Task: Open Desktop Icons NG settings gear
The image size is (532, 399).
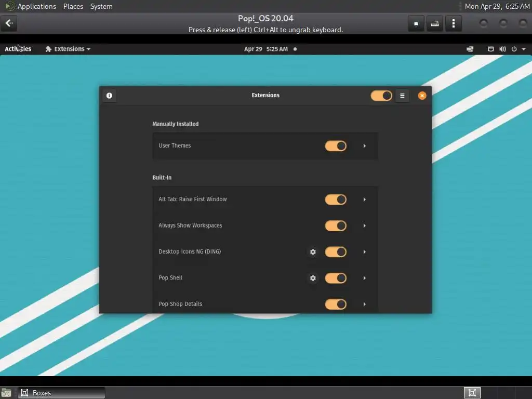Action: 313,252
